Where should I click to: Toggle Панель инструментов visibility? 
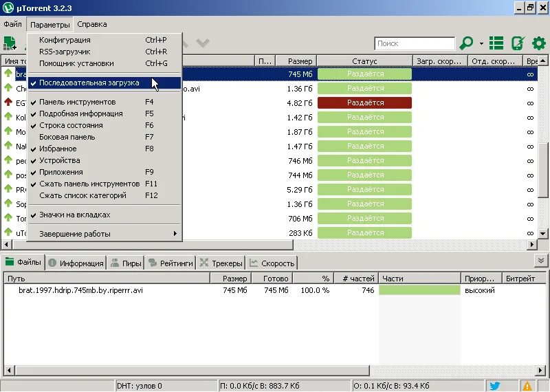[104, 102]
